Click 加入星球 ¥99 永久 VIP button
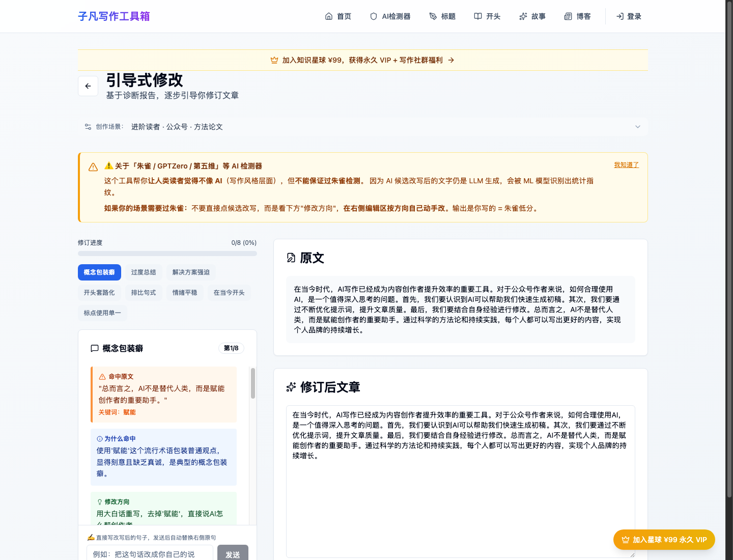The width and height of the screenshot is (733, 560). [x=664, y=540]
